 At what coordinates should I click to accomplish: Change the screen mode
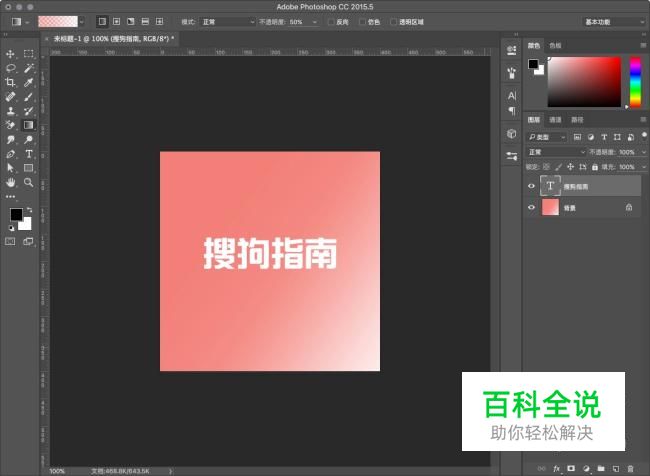coord(29,241)
